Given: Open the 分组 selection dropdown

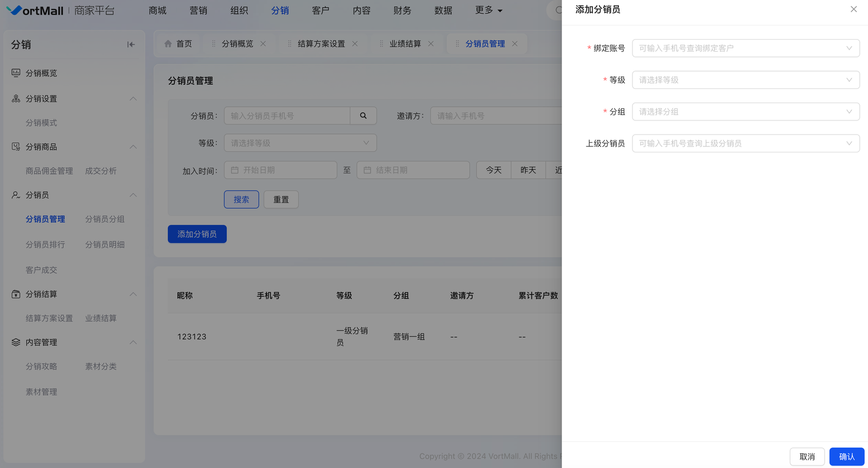Looking at the screenshot, I should [745, 112].
